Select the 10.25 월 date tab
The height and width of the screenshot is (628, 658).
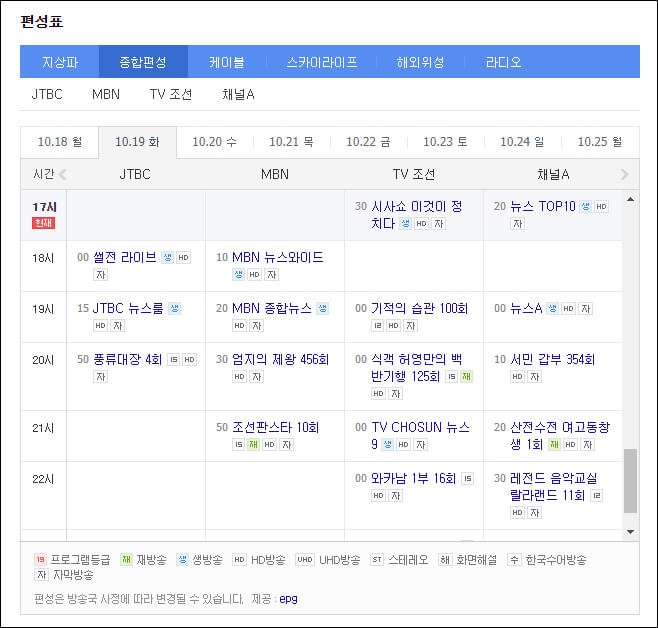(600, 142)
